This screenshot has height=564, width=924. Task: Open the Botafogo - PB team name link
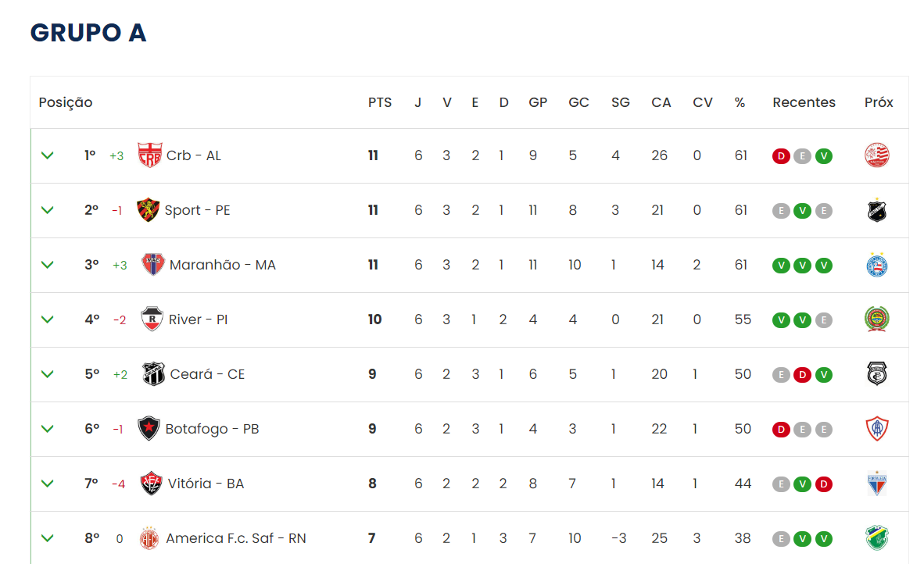(x=212, y=429)
